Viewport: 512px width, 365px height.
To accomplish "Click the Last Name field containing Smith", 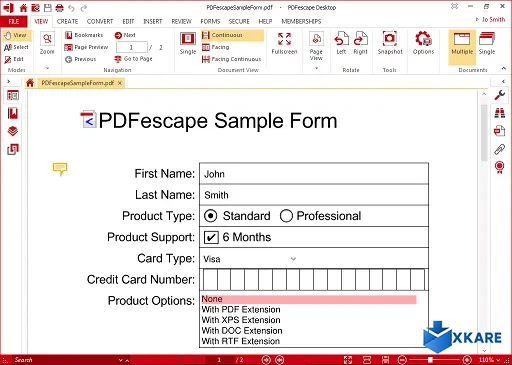I will tap(314, 195).
